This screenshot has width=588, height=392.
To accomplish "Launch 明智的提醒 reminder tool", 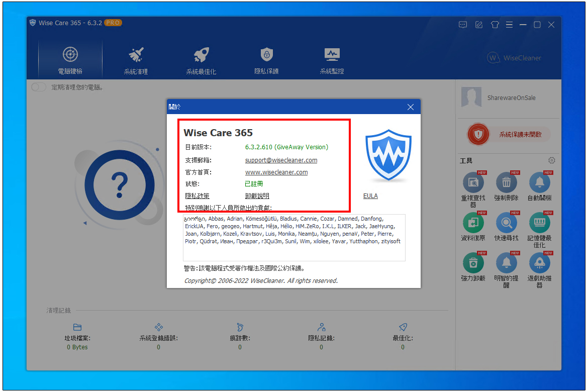I will pos(506,270).
